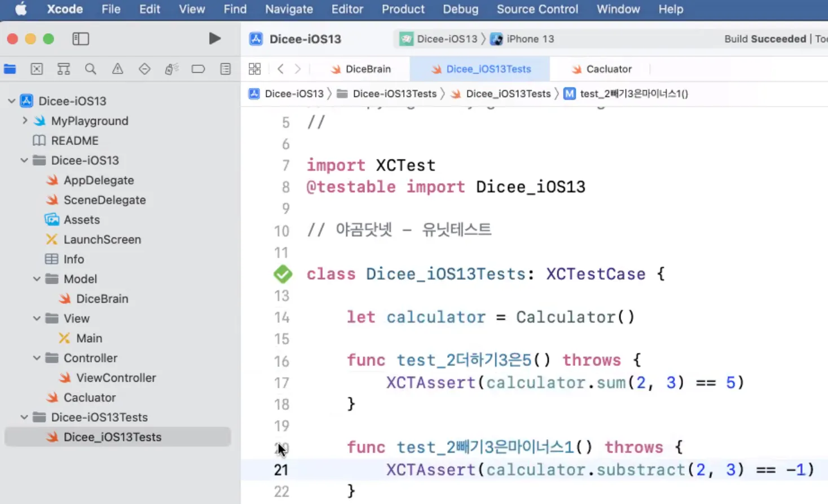
Task: Show the Source Control navigator
Action: (37, 69)
